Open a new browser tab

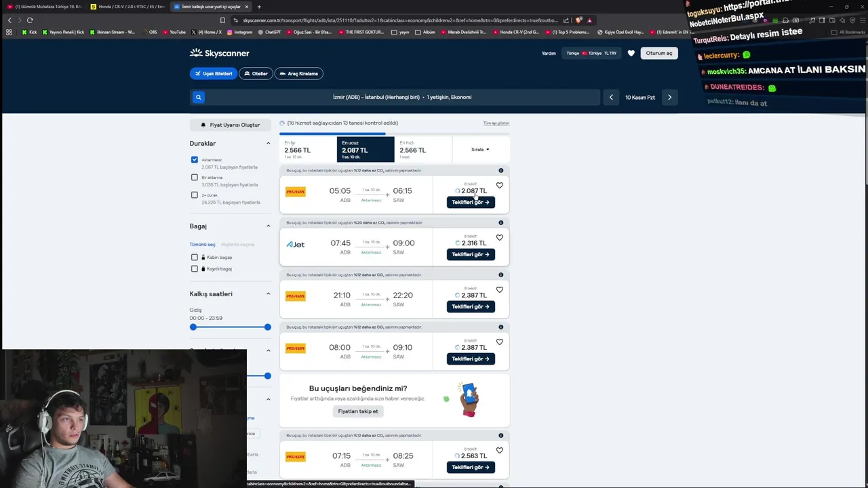click(259, 7)
